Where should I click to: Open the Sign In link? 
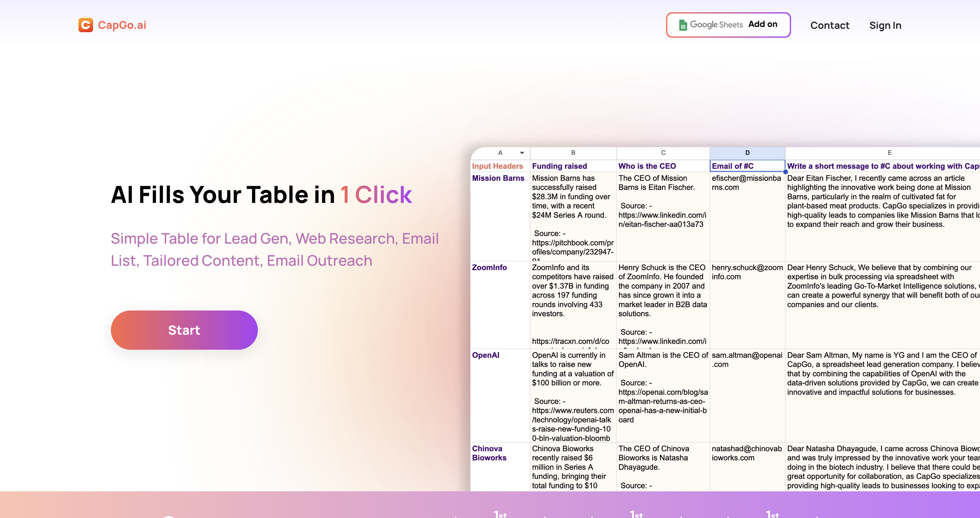[885, 25]
